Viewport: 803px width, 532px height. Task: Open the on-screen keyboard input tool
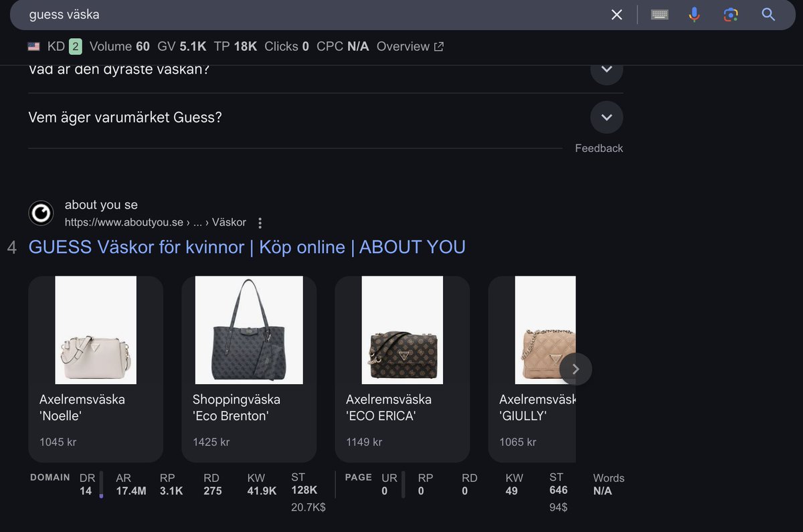[x=660, y=15]
